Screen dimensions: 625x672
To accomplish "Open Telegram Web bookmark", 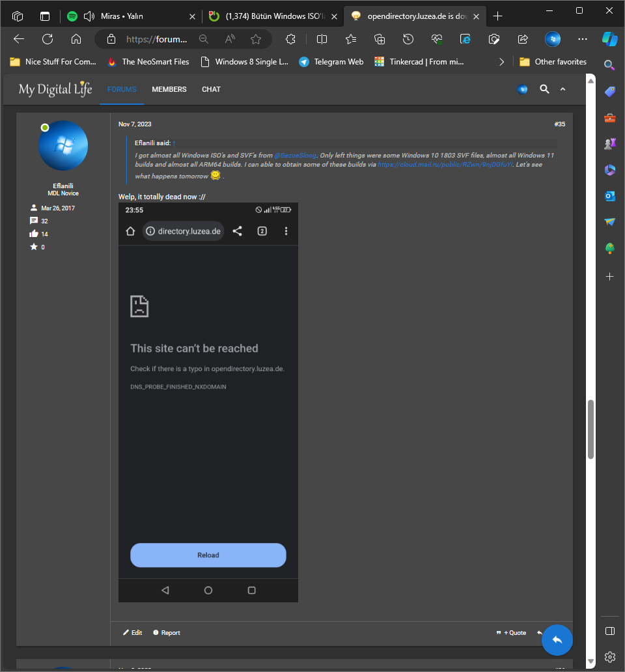I will point(331,62).
